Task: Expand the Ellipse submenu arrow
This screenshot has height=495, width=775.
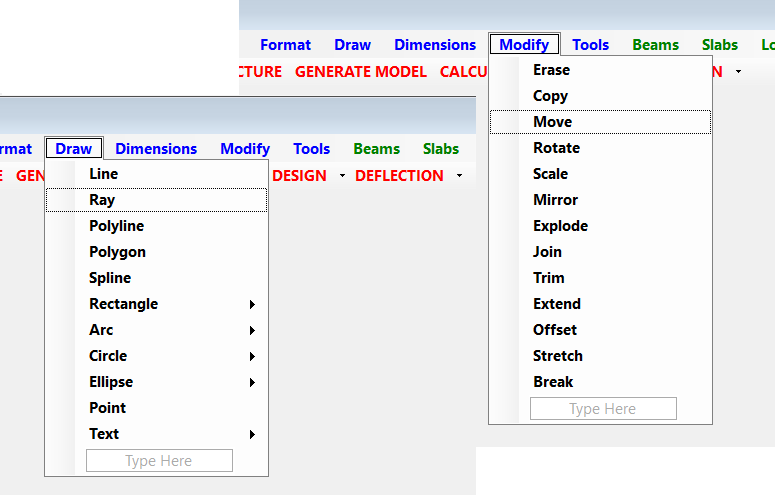Action: click(252, 382)
